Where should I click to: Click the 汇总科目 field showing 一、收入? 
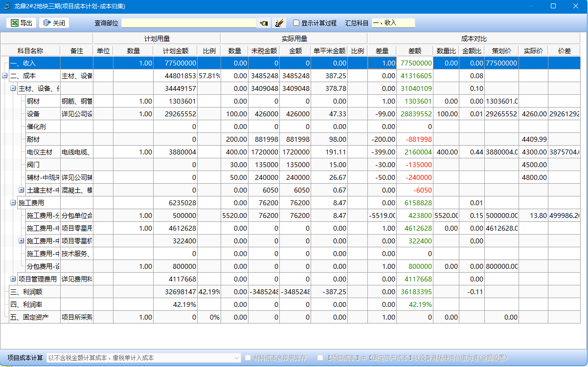(393, 23)
